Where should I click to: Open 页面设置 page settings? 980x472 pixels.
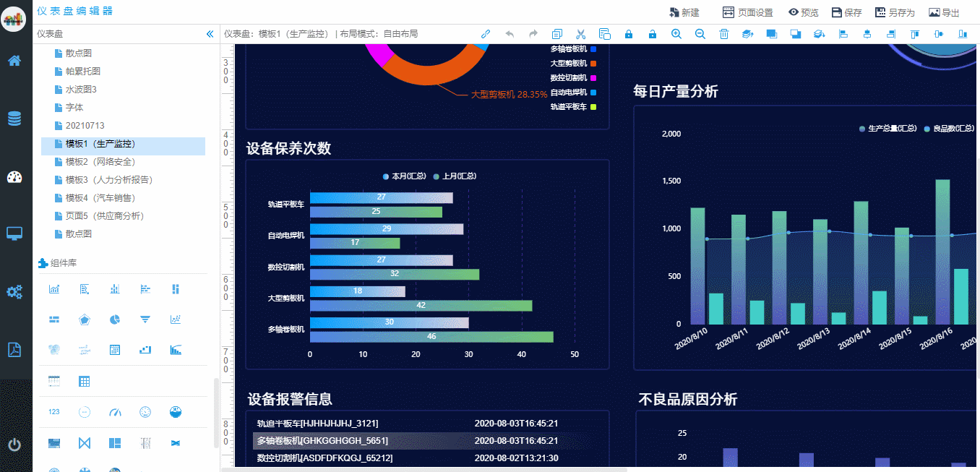747,12
